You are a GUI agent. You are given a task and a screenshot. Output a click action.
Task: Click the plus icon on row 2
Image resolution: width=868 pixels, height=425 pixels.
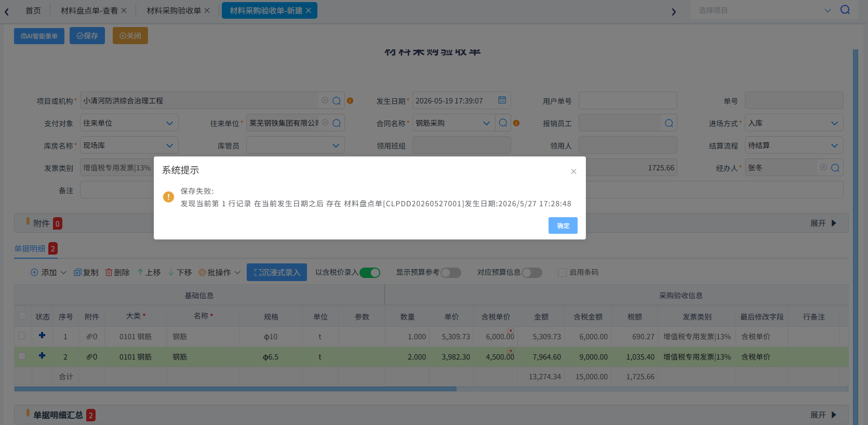[x=42, y=356]
